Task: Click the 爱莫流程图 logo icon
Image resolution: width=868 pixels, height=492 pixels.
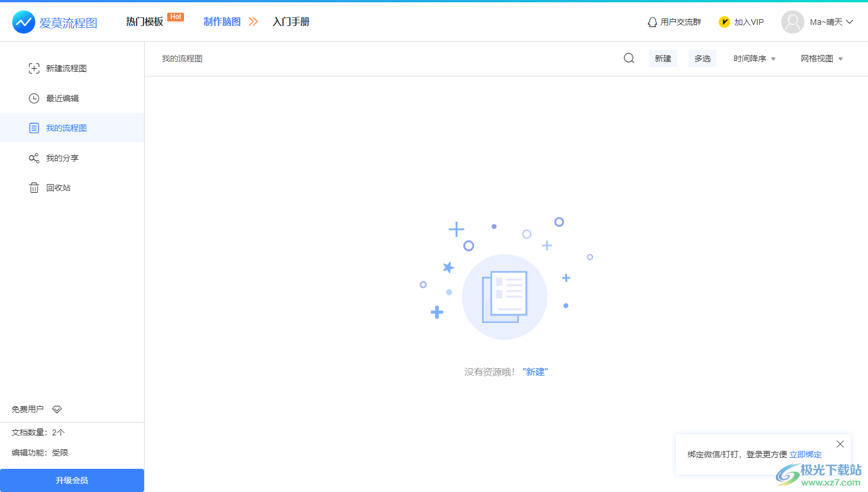Action: click(24, 22)
